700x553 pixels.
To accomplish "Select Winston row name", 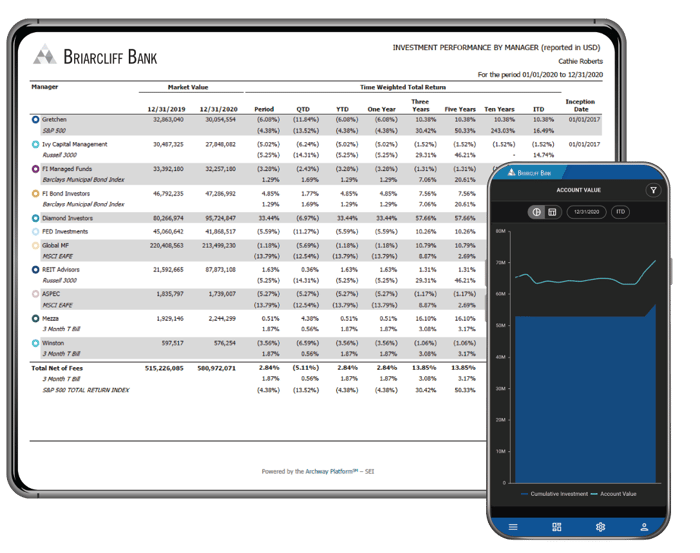I will [x=53, y=343].
